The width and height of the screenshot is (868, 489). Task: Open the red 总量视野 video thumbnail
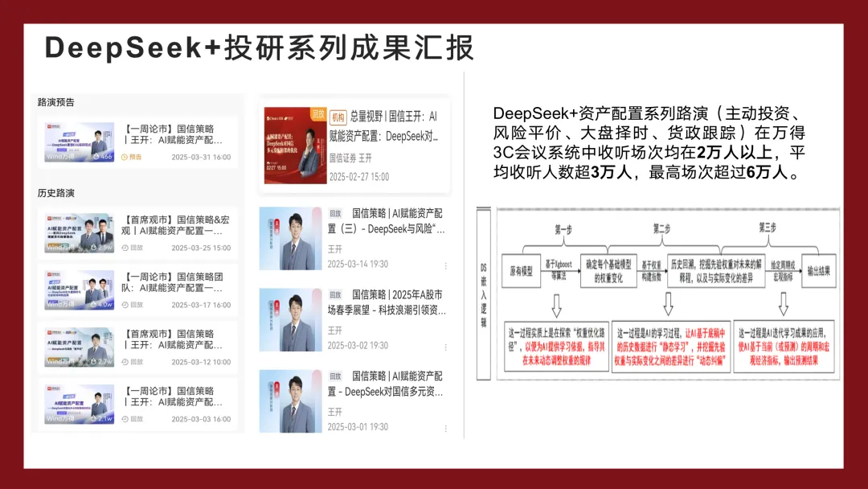(296, 146)
